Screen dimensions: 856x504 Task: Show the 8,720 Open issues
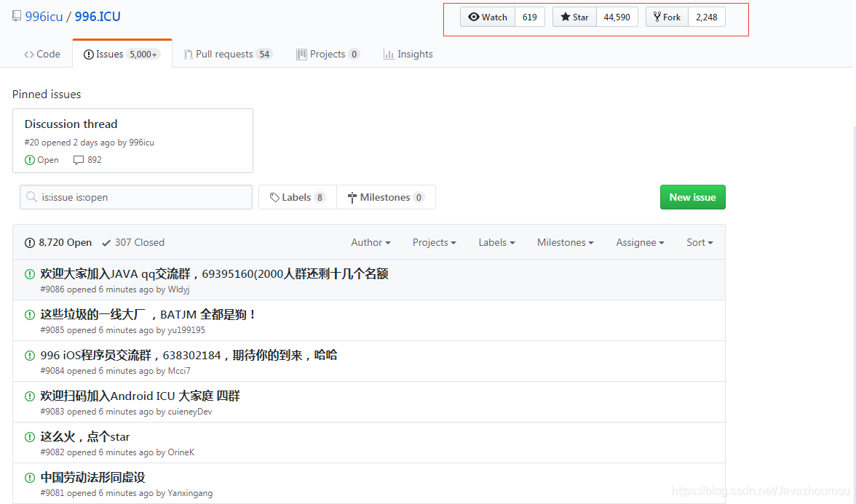click(58, 242)
